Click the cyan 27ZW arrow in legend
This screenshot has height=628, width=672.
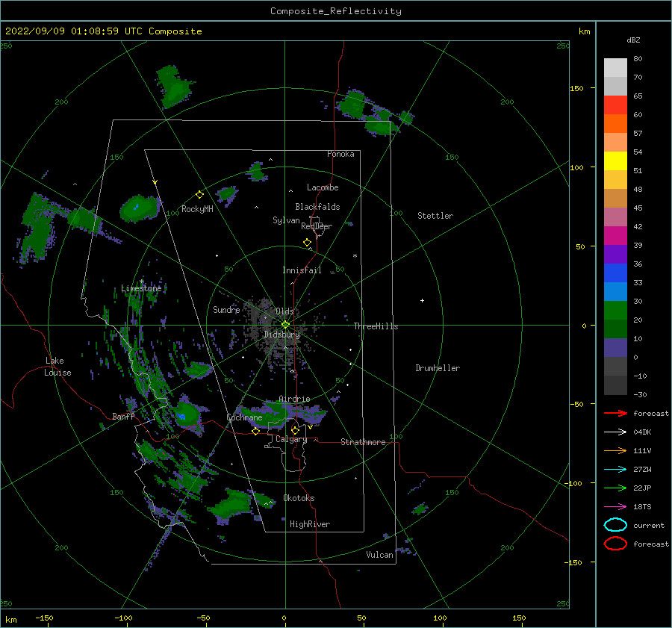pos(615,470)
